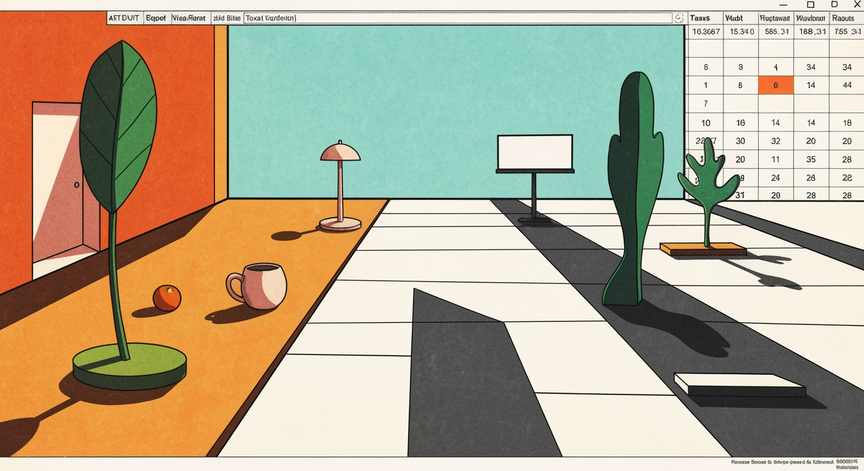Click the white flat box on the floor
The image size is (864, 471).
point(739,385)
